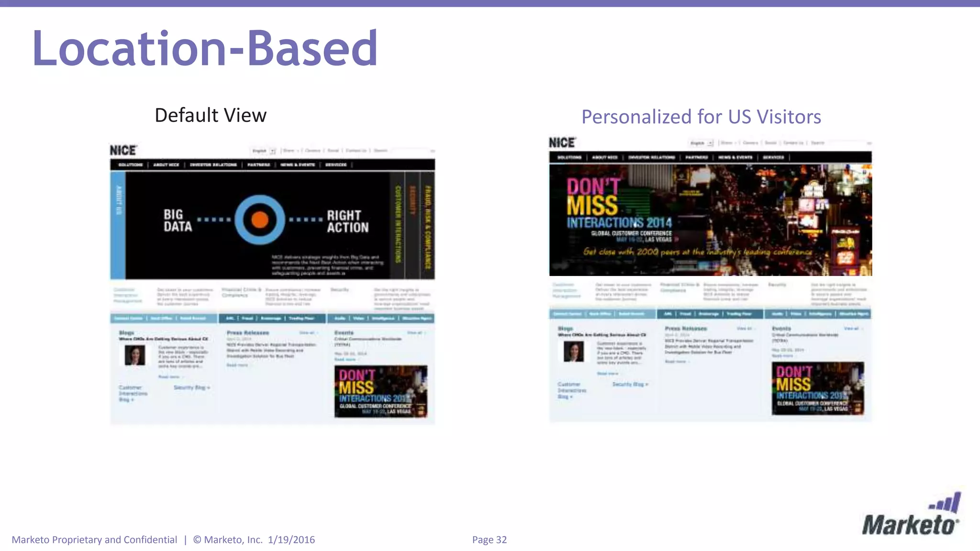Click the Marketo logo in the corner
Screen dimensions: 980x551
911,514
